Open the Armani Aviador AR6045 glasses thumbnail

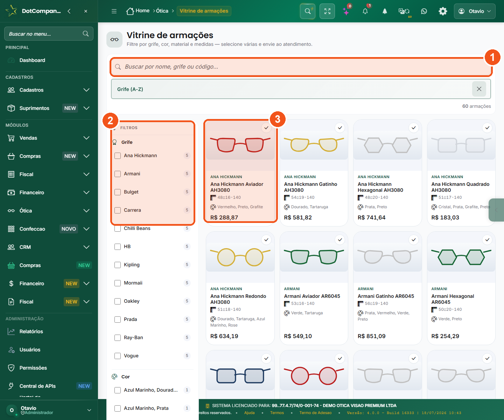pos(314,257)
